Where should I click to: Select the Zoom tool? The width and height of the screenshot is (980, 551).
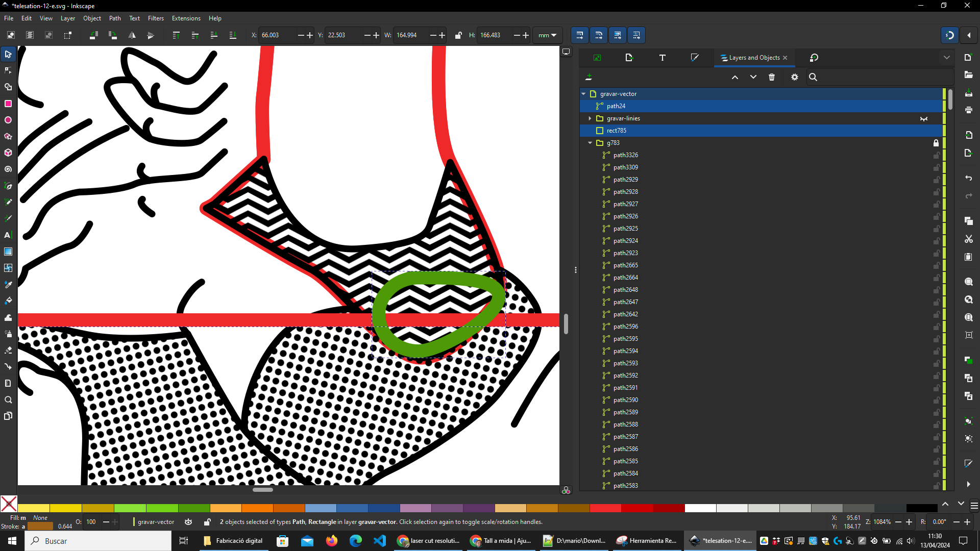[8, 399]
